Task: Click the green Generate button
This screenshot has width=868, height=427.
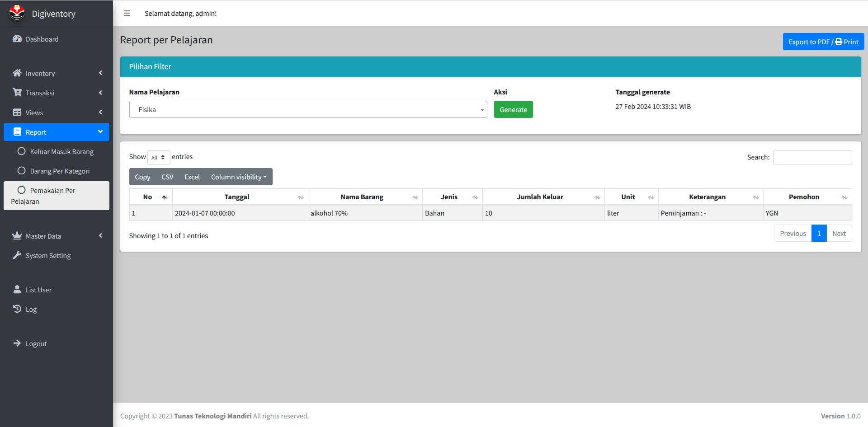Action: (513, 109)
